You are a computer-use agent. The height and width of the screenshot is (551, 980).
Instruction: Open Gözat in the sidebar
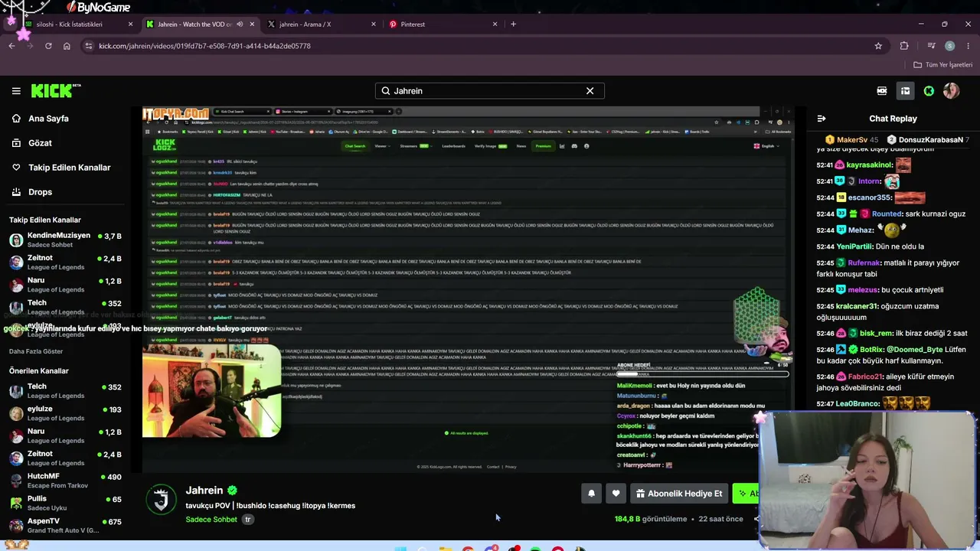[40, 143]
